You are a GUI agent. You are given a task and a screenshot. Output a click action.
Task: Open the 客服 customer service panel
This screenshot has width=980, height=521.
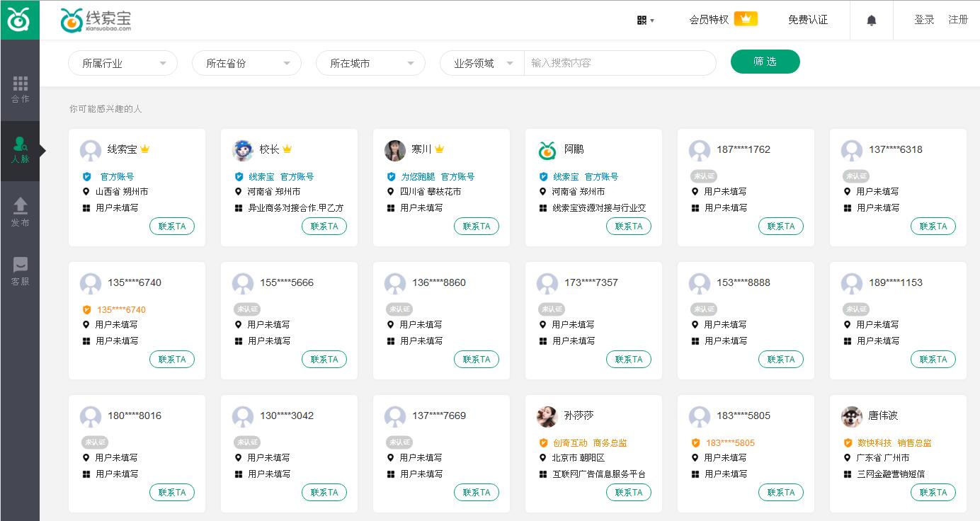pyautogui.click(x=20, y=269)
